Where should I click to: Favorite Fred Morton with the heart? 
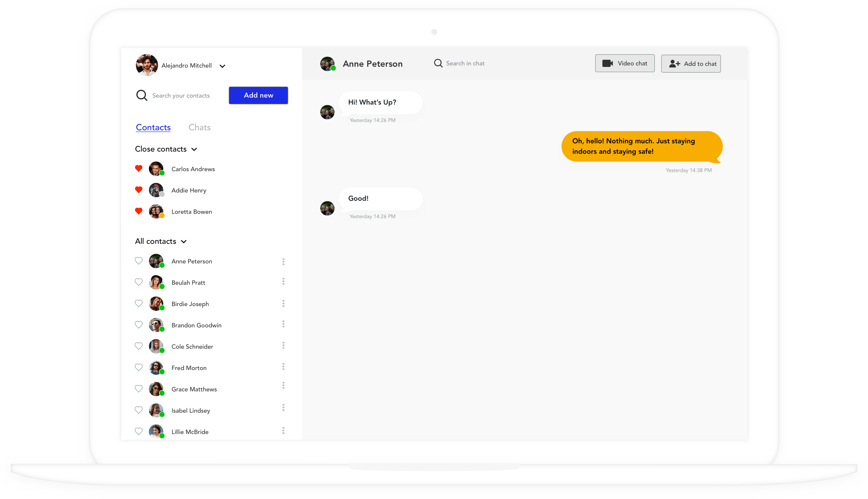click(139, 367)
